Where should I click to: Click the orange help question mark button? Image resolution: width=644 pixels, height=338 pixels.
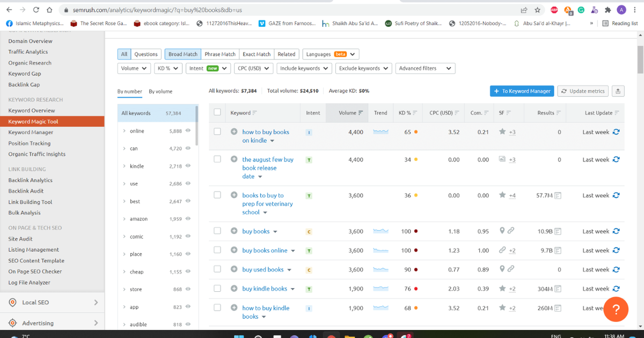pos(616,310)
